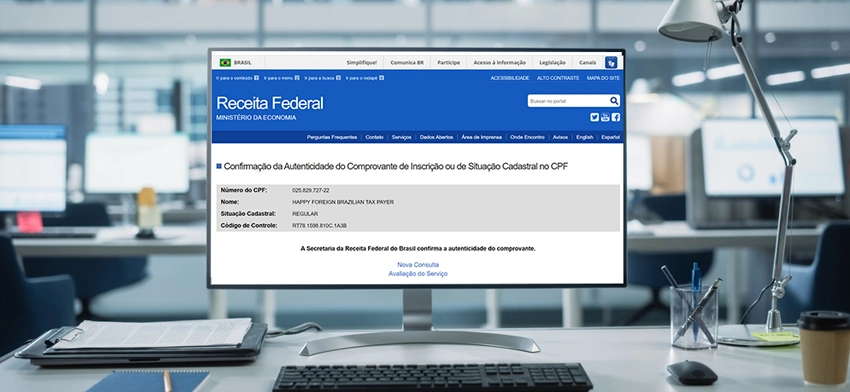Toggle the Alto Contraste mode
Viewport: 850px width, 392px height.
click(x=558, y=78)
